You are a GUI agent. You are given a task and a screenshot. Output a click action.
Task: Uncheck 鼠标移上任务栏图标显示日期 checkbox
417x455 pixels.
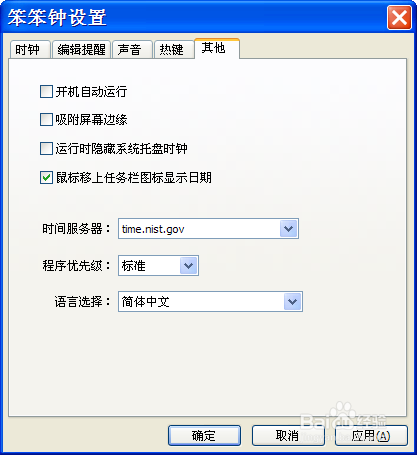(x=46, y=177)
